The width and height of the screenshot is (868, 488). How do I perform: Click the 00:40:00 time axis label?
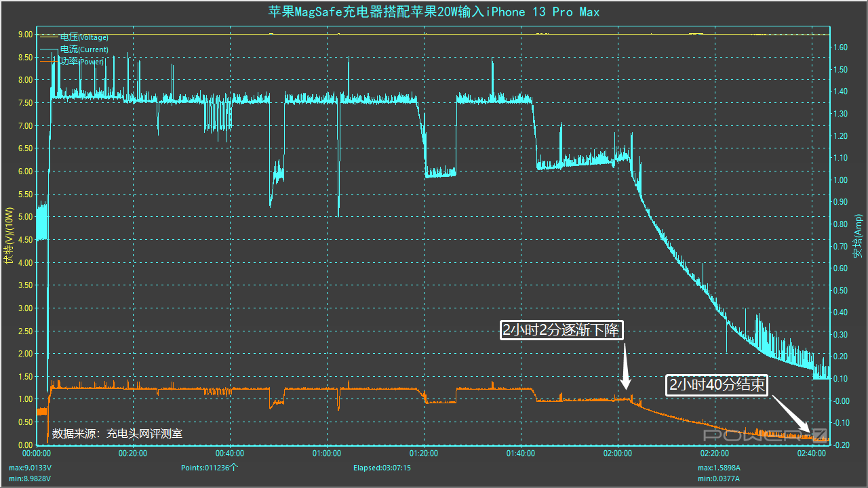point(230,453)
